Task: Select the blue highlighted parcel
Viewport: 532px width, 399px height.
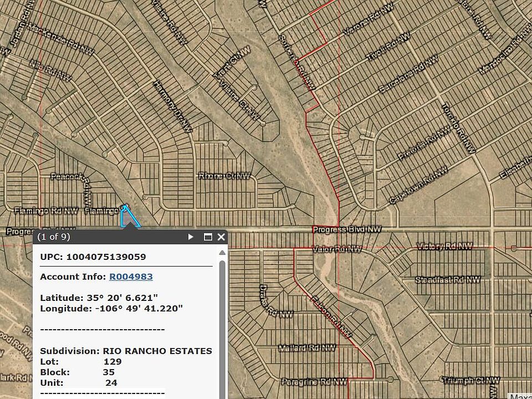Action: (x=129, y=218)
